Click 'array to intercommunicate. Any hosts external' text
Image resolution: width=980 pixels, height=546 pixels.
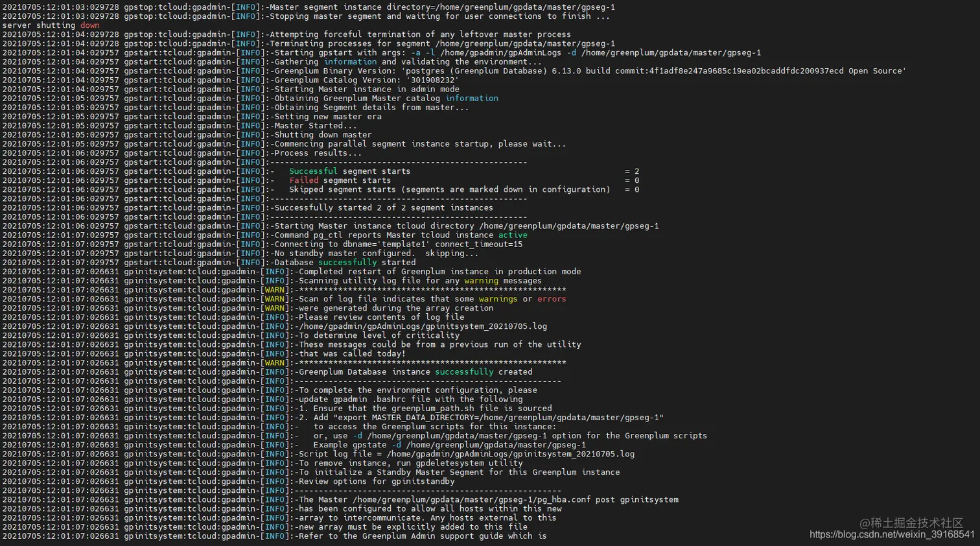[408, 517]
